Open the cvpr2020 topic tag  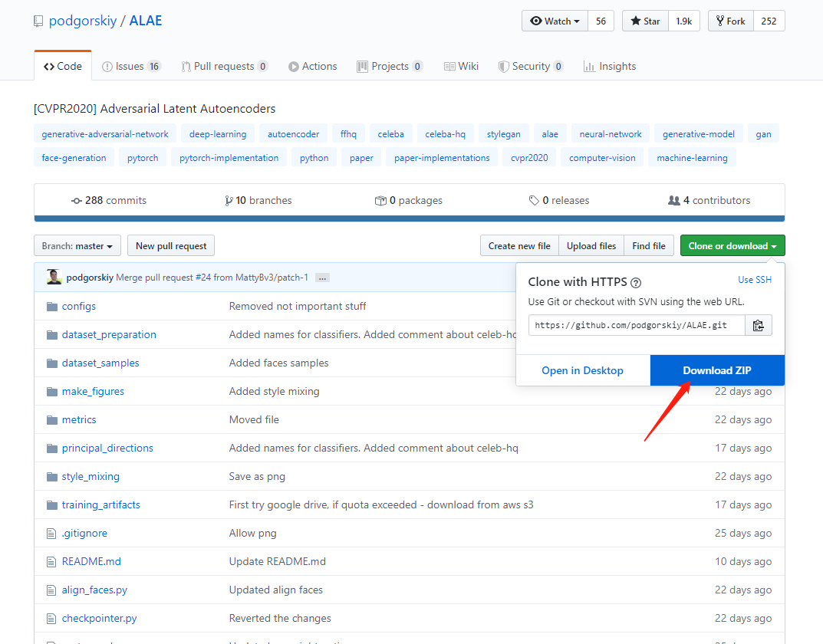tap(529, 158)
